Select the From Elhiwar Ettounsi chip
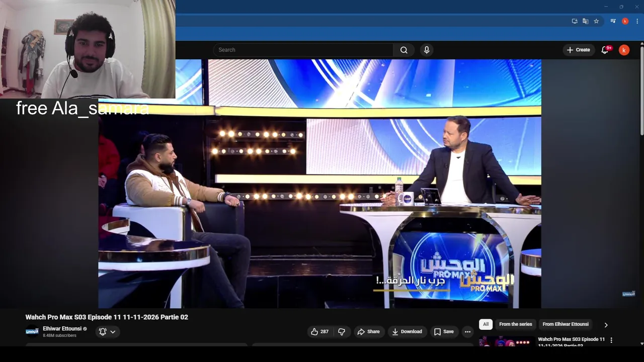Viewport: 644px width, 362px height. click(566, 324)
